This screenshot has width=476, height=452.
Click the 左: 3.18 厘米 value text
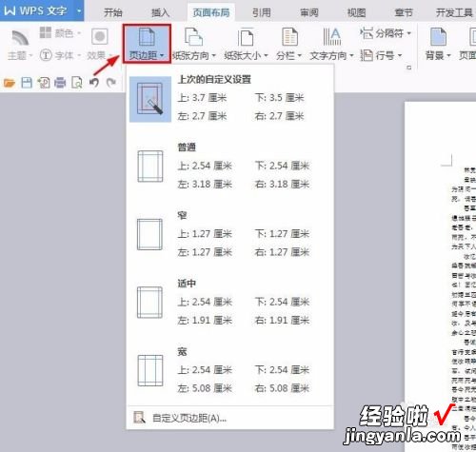pos(205,185)
